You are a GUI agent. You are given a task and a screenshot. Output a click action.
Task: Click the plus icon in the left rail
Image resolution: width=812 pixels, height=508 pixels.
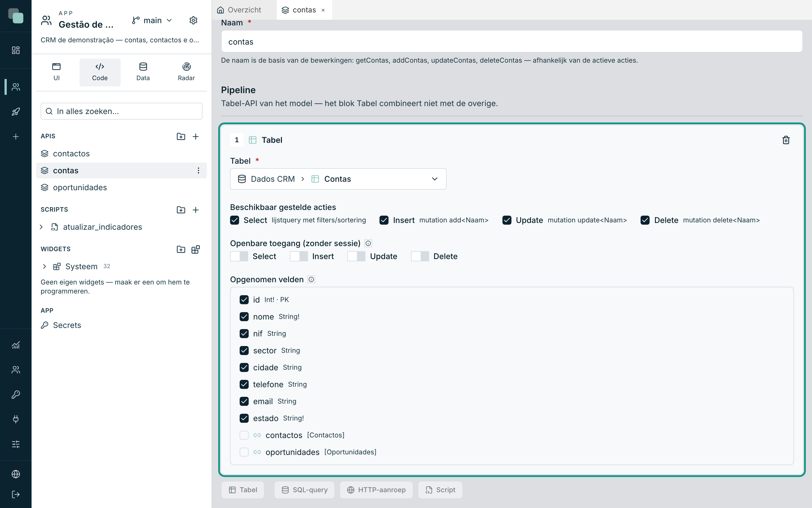(16, 136)
